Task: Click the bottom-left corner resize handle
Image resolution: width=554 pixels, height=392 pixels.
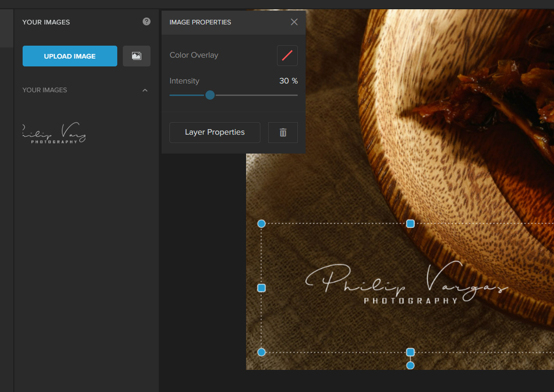Action: tap(261, 352)
